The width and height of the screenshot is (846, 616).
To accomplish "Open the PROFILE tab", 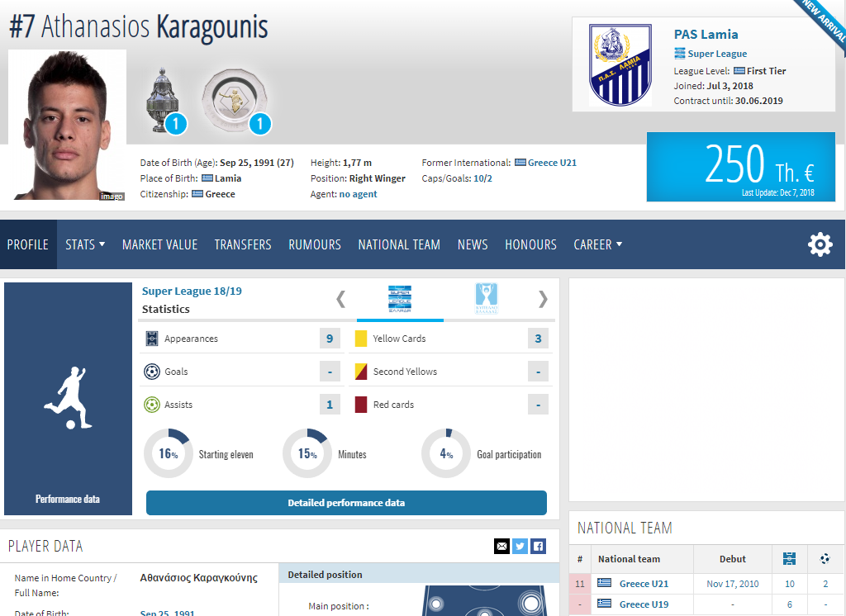I will tap(28, 244).
